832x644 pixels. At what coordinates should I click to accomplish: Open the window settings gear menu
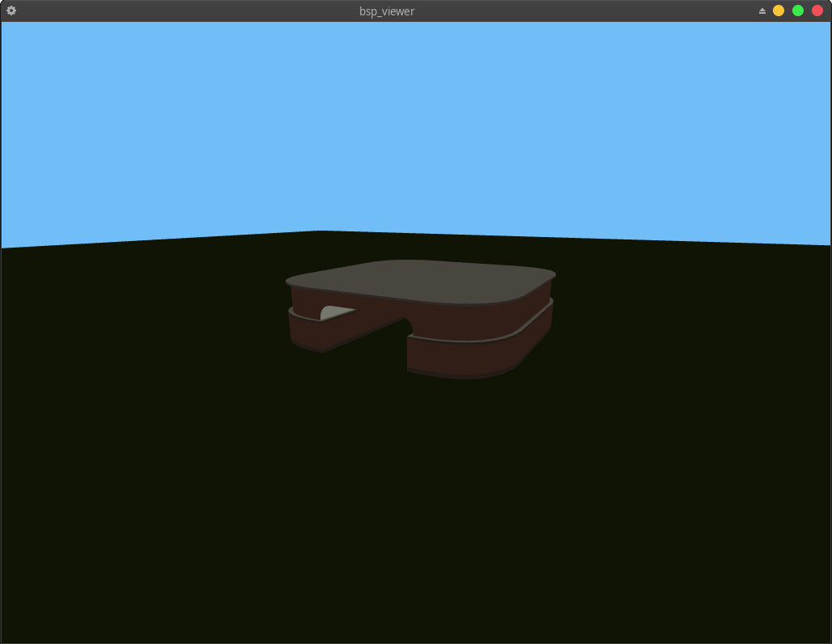(11, 11)
